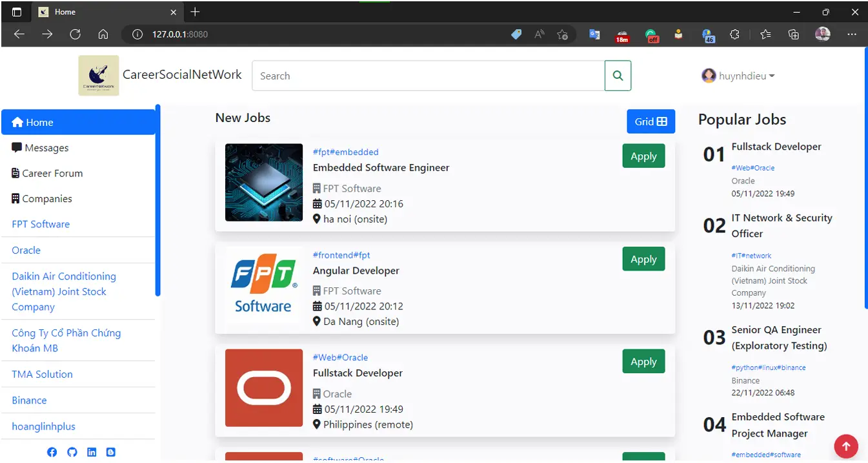Click the search magnifier button
Screen dimensions: 868x463
point(618,76)
